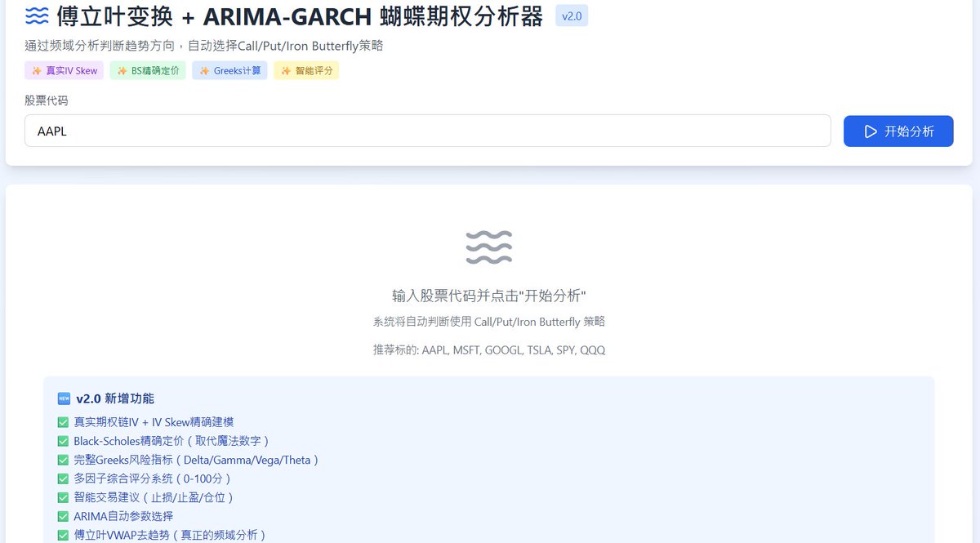Click the NEW icon next to v2.0 新增功能

[64, 398]
